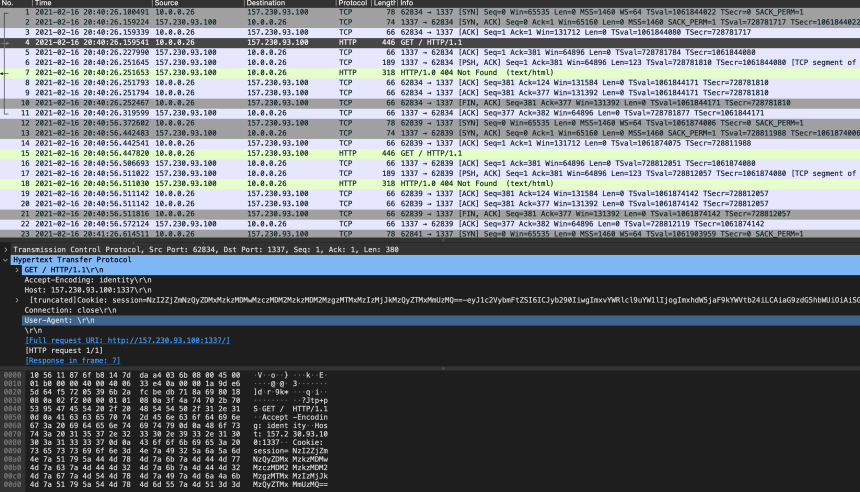Select packet 2 SYN, ACK row
This screenshot has width=860, height=492.
coord(430,22)
